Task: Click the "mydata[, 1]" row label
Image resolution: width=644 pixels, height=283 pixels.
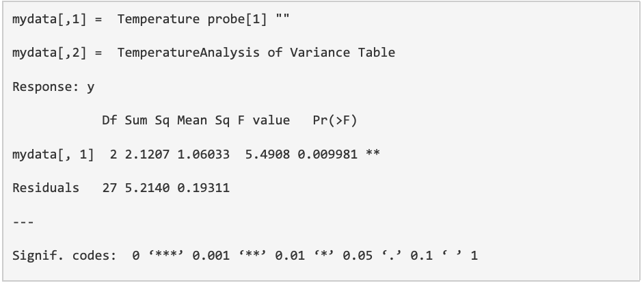Action: [x=53, y=154]
